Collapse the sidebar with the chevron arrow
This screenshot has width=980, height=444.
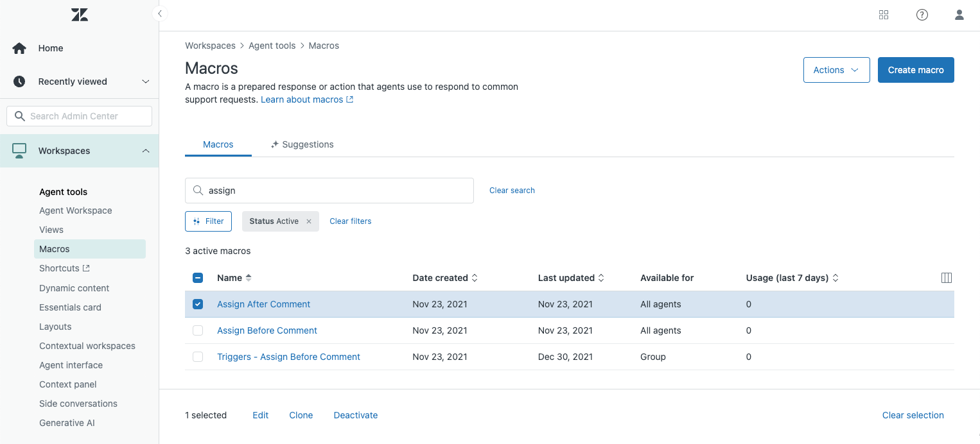(x=159, y=13)
